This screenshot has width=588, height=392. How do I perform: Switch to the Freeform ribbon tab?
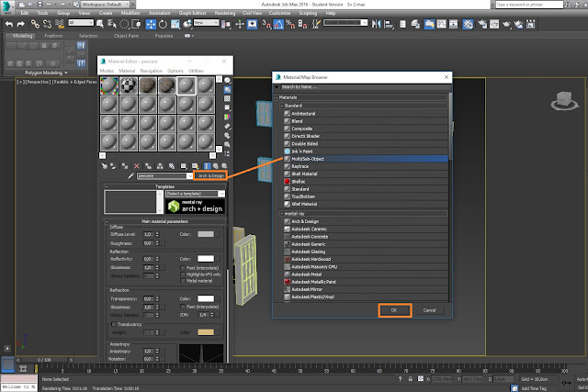[53, 36]
